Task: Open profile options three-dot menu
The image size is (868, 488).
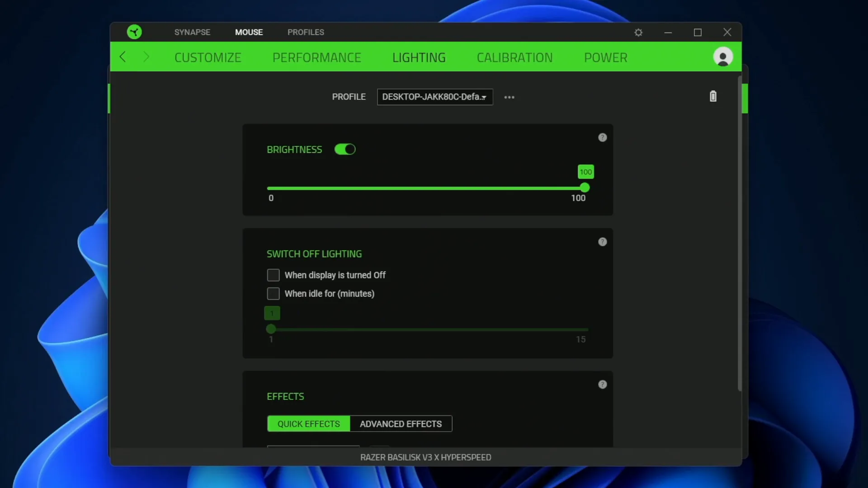Action: point(509,97)
